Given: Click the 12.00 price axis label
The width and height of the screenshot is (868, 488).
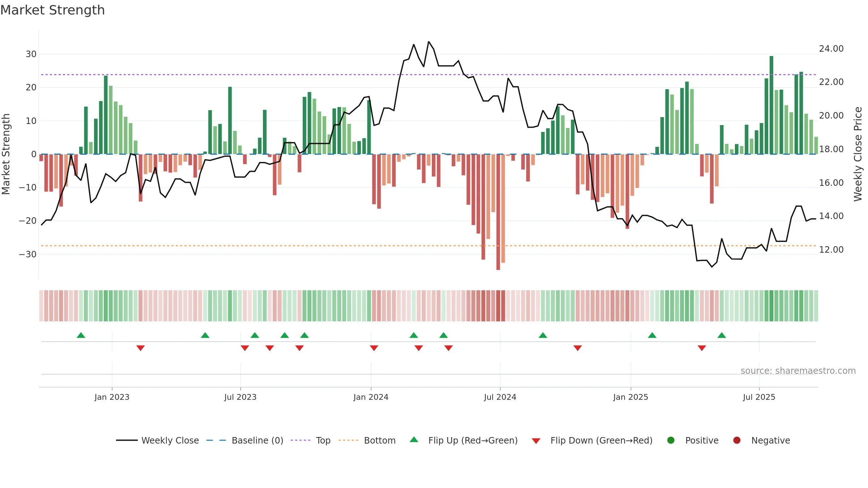Looking at the screenshot, I should (x=831, y=250).
